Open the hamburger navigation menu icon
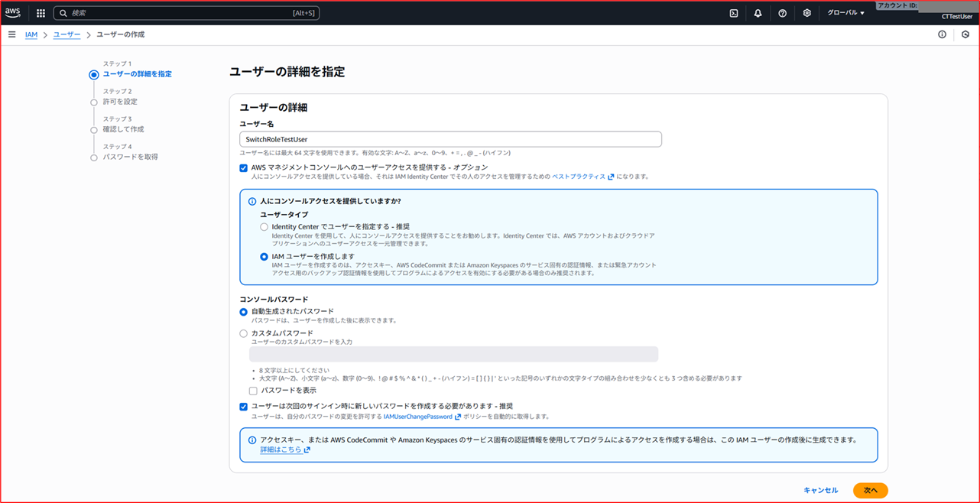 click(x=11, y=34)
